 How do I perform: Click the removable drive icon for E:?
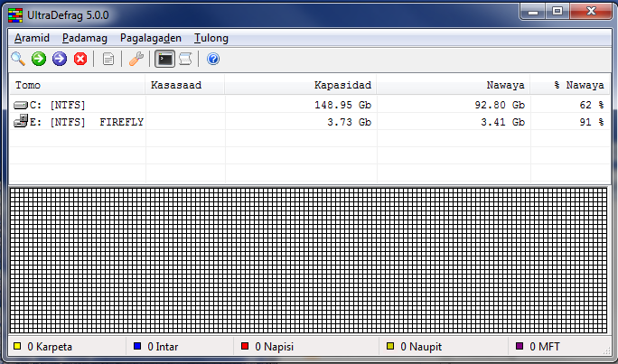[21, 120]
